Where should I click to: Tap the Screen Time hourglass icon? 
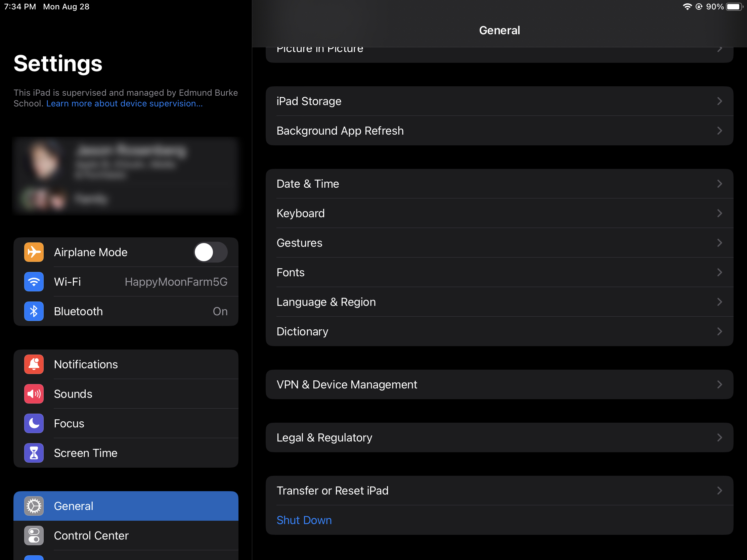click(x=34, y=453)
